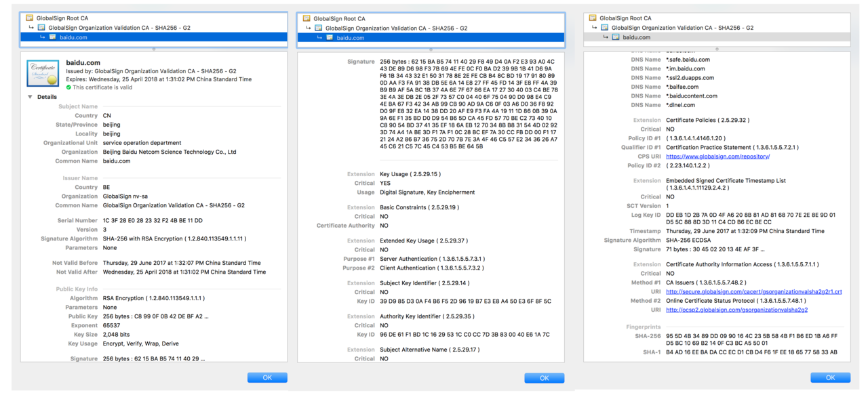This screenshot has height=397, width=868.
Task: Click 'Certification Practice Statement' qualifier value
Action: tap(732, 147)
